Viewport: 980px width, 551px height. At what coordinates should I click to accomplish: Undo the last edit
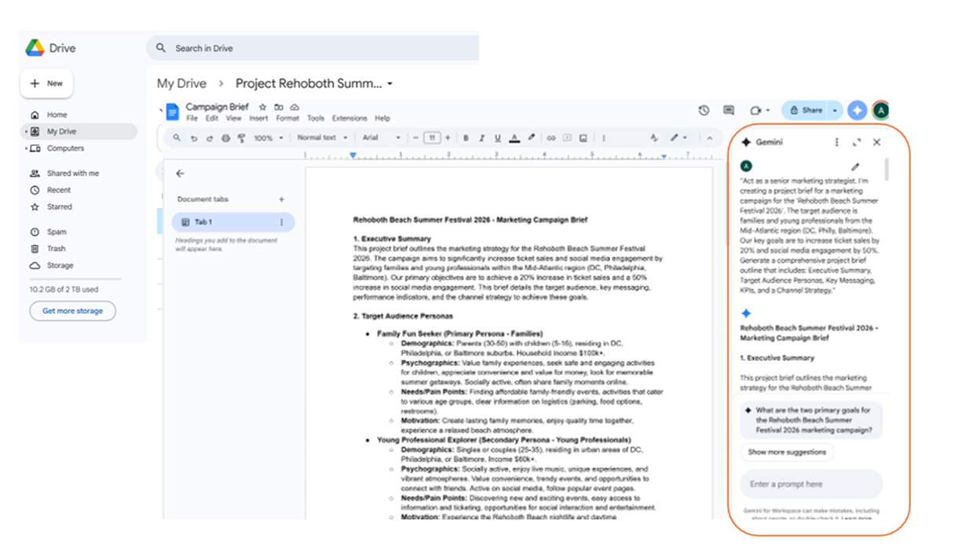194,138
